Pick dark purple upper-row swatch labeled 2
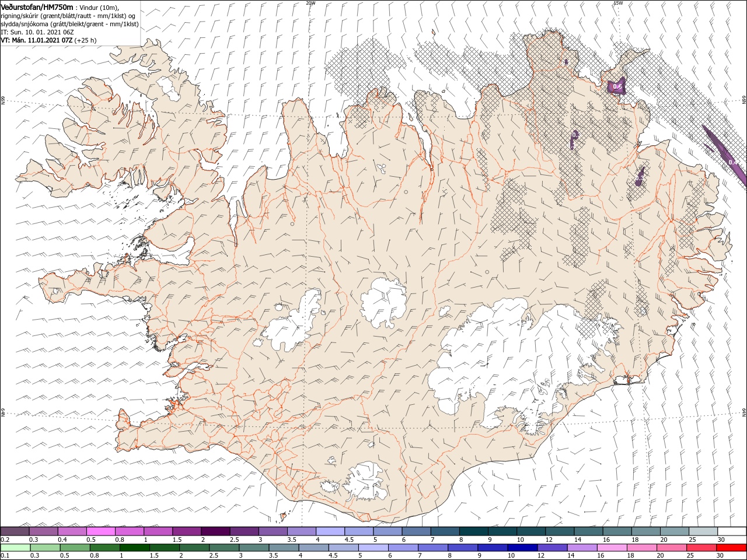747x560 pixels. coord(215,531)
